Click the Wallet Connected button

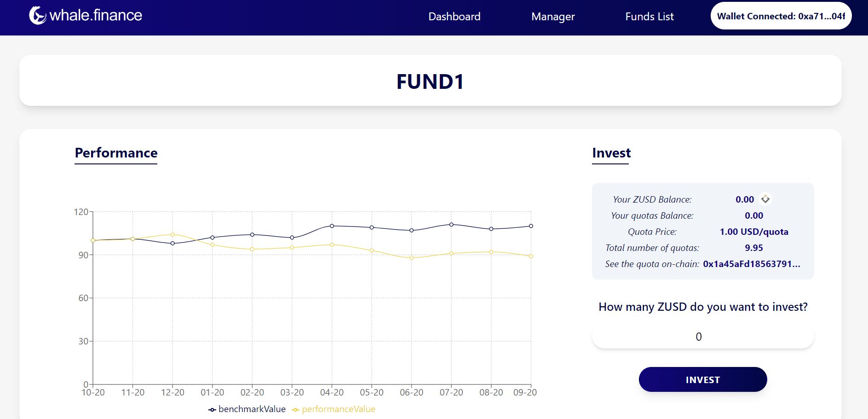click(x=781, y=16)
